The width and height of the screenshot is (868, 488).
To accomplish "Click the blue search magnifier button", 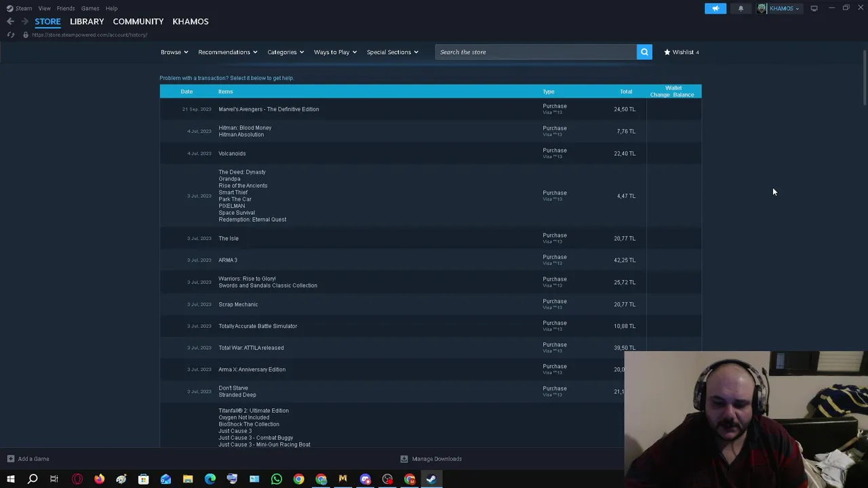I will click(644, 52).
